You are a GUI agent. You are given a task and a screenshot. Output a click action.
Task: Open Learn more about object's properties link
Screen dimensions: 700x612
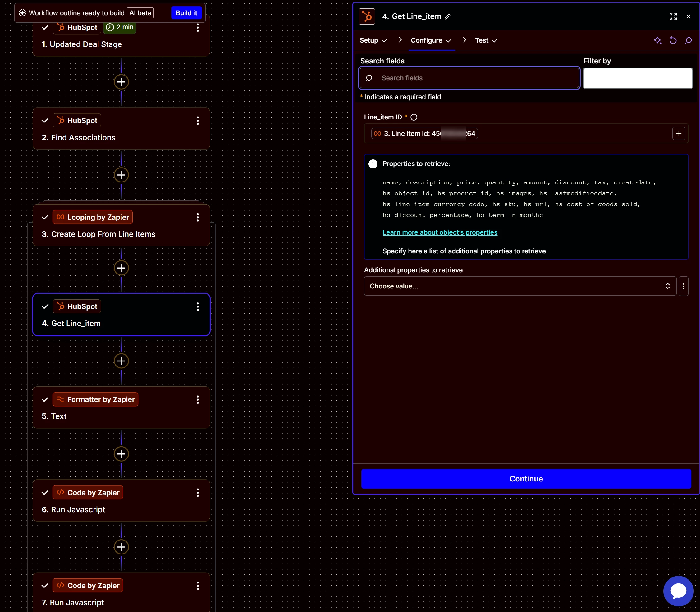[440, 232]
